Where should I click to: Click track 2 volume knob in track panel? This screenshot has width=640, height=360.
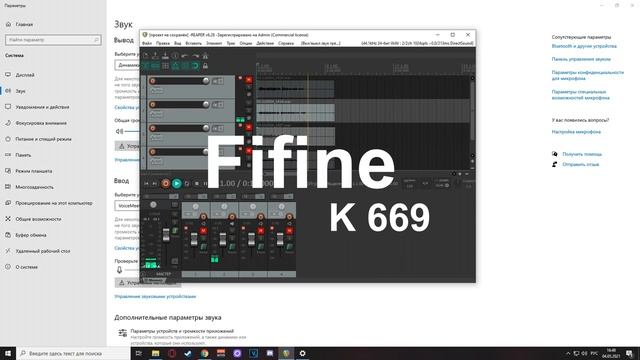(206, 104)
